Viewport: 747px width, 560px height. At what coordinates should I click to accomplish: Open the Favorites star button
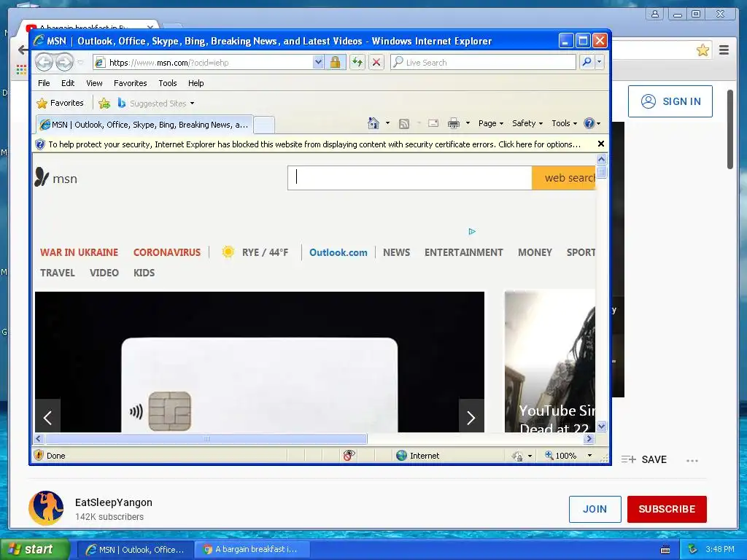click(61, 103)
